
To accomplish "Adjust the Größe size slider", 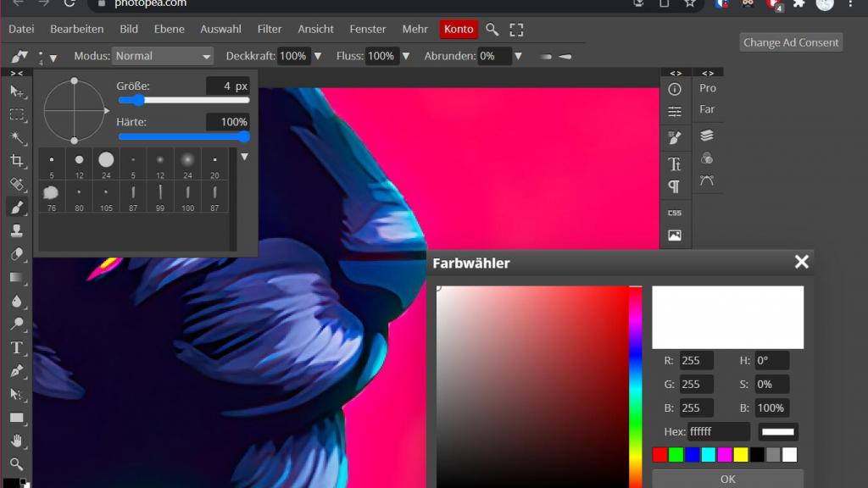I will pos(184,100).
